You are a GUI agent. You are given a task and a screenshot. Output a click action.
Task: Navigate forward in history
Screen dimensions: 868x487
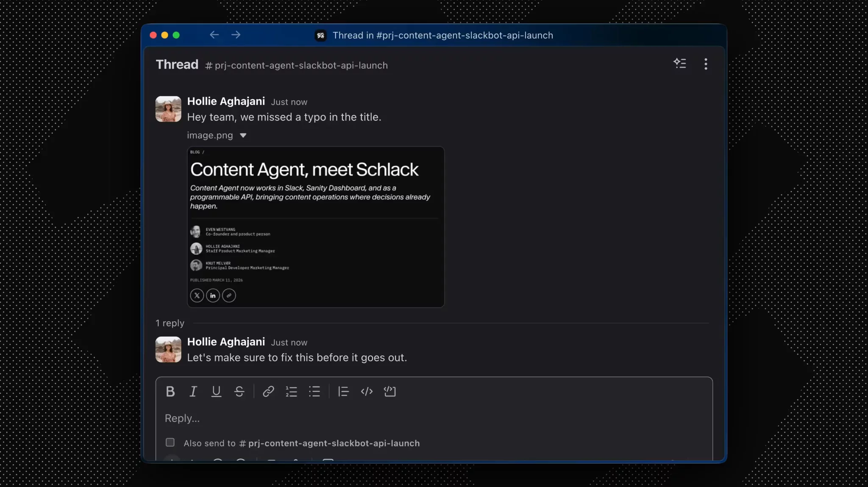tap(236, 35)
